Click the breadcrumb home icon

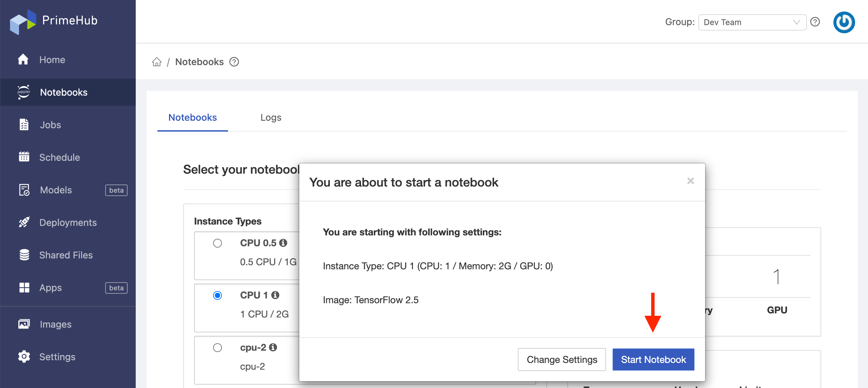click(157, 62)
